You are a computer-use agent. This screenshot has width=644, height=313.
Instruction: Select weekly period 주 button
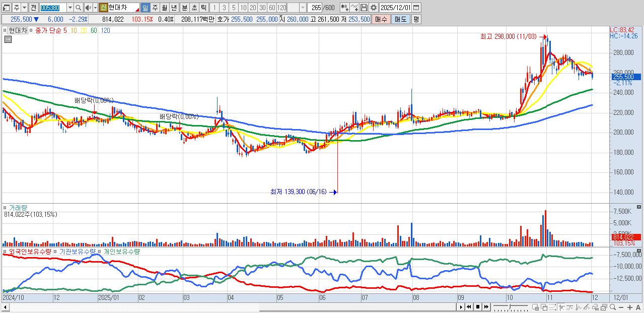click(x=155, y=8)
